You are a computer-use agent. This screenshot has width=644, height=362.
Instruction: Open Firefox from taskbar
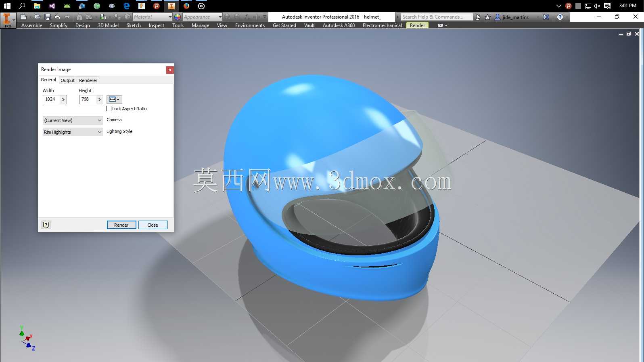point(186,6)
